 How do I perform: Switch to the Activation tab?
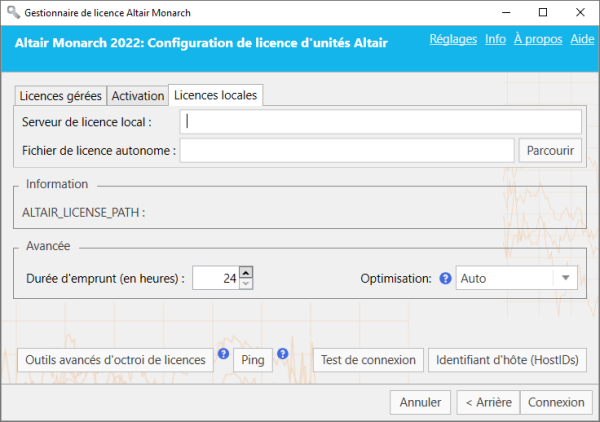[138, 96]
